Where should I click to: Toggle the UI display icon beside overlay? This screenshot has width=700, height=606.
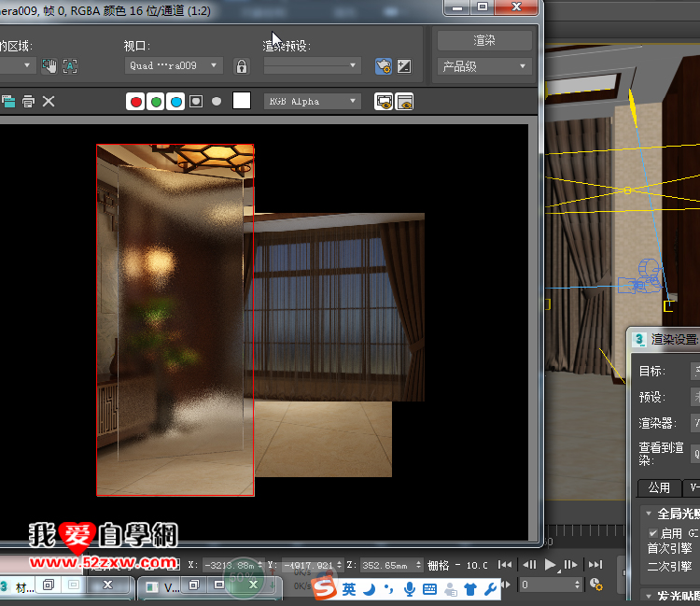coord(404,102)
